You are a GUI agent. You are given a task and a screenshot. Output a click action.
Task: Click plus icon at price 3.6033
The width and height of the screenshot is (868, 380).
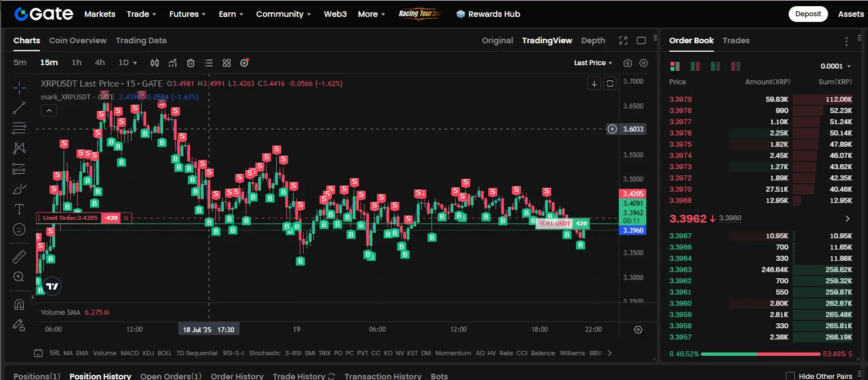(613, 129)
